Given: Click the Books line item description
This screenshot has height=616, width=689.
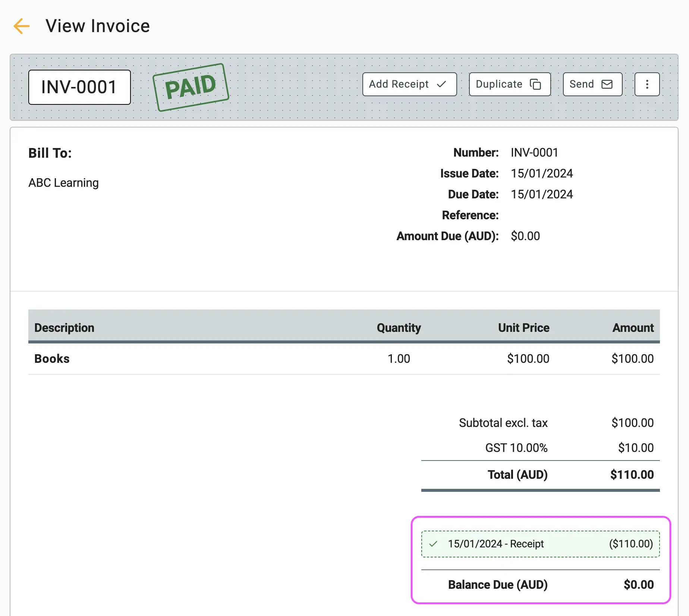Looking at the screenshot, I should pyautogui.click(x=52, y=359).
